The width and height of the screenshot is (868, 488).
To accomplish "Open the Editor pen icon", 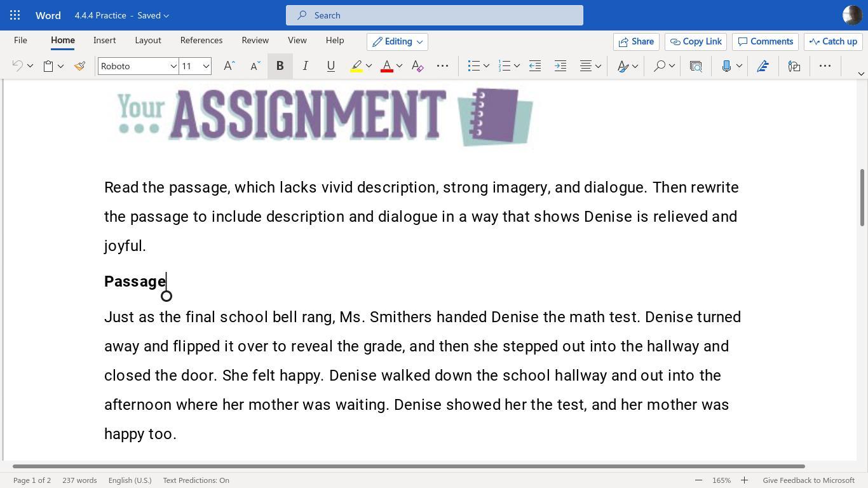I will click(763, 66).
